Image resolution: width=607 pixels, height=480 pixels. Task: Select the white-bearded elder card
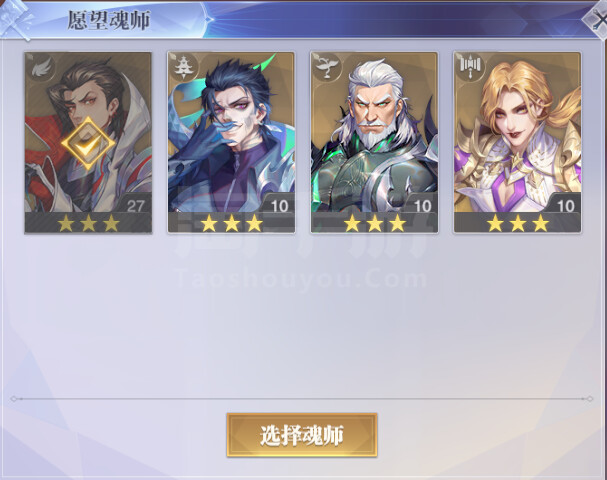(374, 142)
